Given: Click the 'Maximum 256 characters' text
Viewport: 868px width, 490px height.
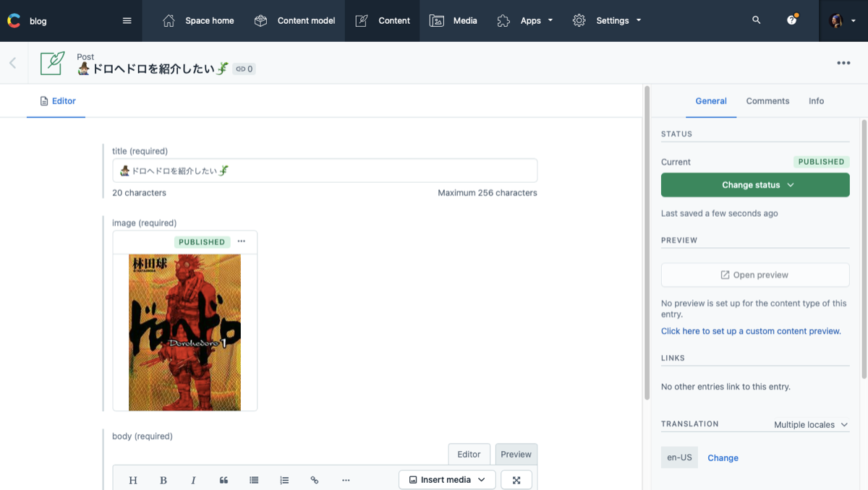Looking at the screenshot, I should (488, 193).
